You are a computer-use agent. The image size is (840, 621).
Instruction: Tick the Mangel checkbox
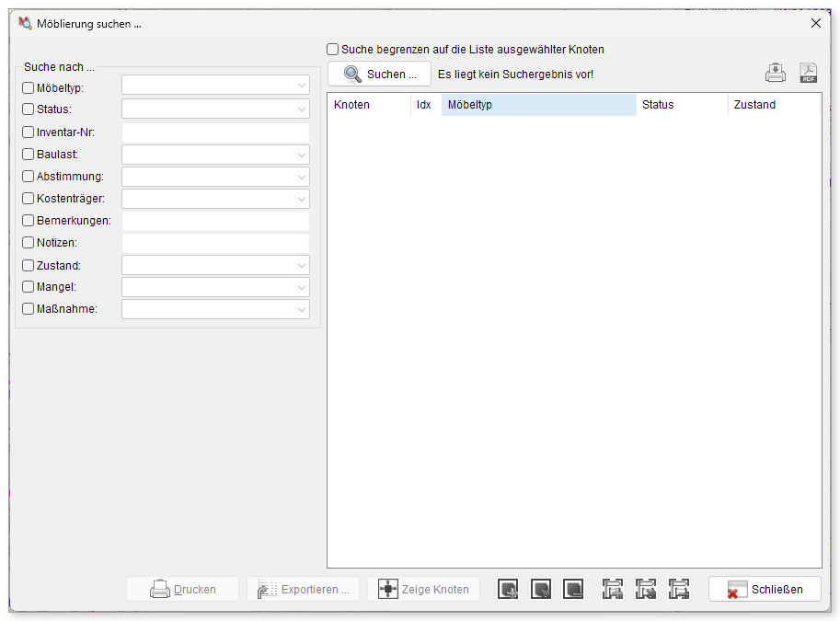point(28,287)
